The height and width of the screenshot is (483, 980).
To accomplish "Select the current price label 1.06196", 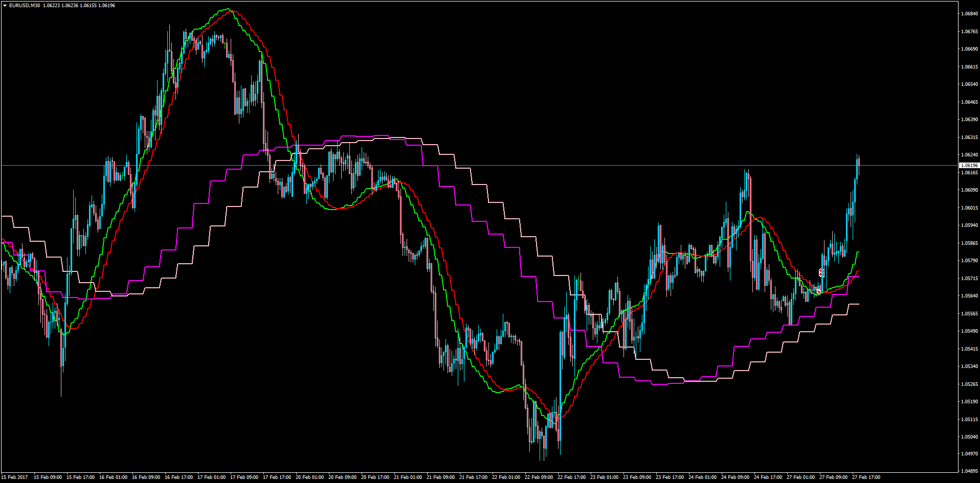I will click(969, 166).
